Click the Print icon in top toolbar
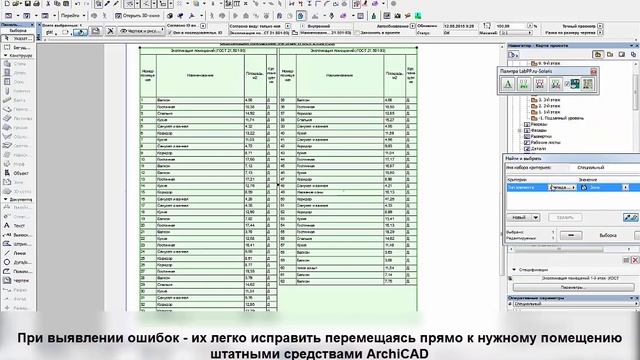Viewport: 640px width, 360px height. pos(36,3)
